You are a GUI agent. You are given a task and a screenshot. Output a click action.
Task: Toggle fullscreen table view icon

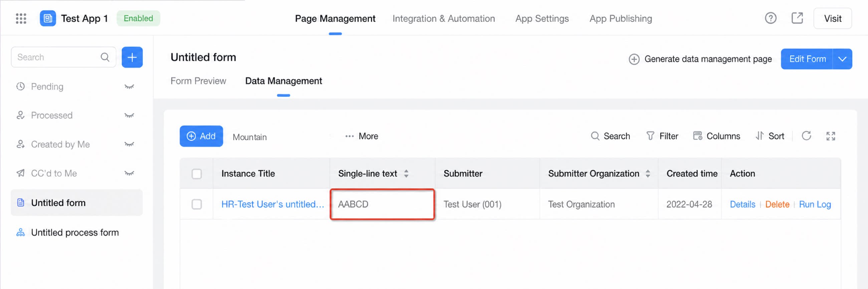pyautogui.click(x=831, y=136)
